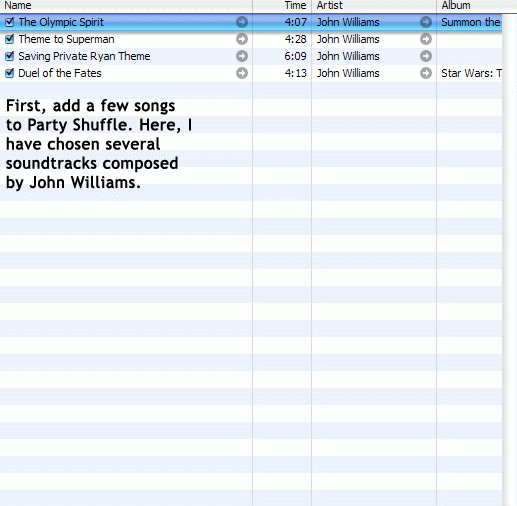The image size is (517, 506).
Task: Uncheck Duel of the Fates checkbox
Action: tap(10, 73)
